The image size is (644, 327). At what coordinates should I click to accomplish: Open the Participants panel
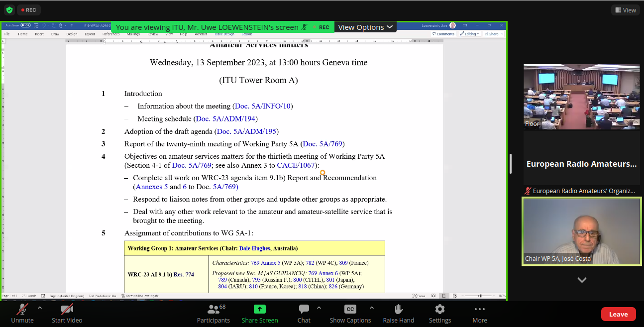coord(214,314)
